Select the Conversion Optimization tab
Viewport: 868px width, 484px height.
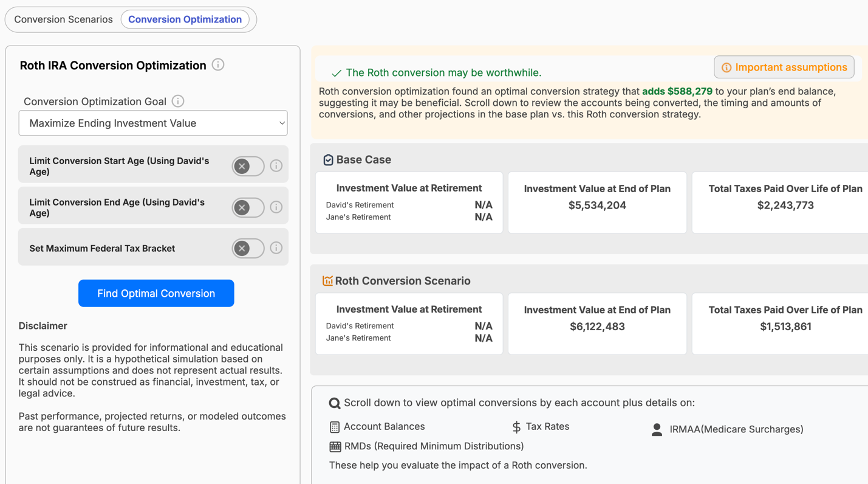(185, 19)
